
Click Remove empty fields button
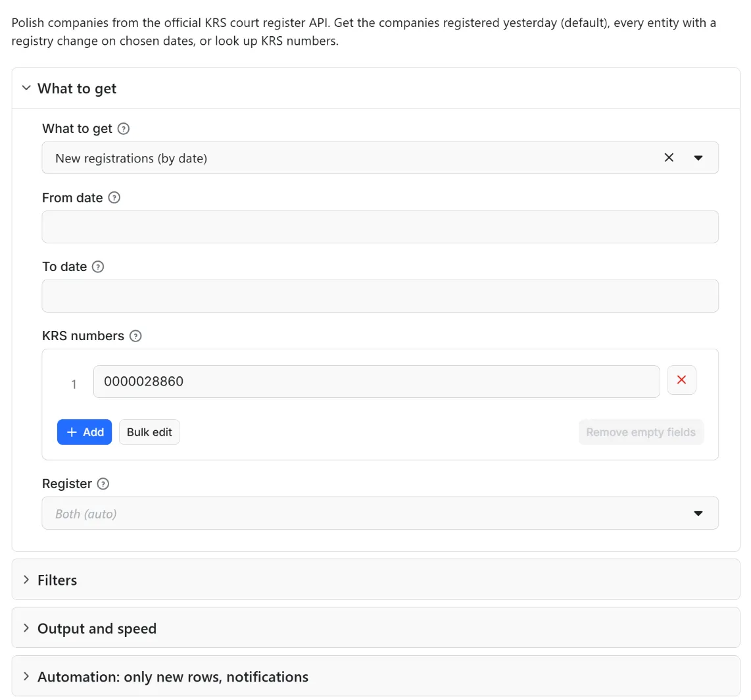coord(641,432)
